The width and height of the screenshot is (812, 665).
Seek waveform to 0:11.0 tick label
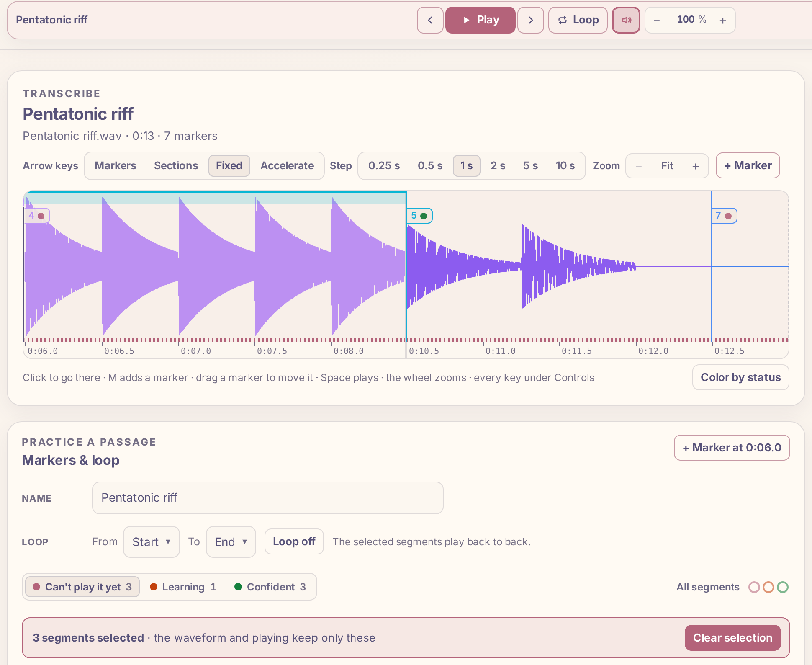500,351
